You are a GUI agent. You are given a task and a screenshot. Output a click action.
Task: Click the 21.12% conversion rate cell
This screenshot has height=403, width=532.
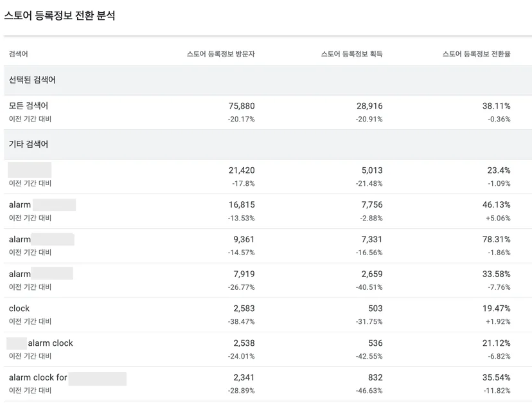coord(497,343)
